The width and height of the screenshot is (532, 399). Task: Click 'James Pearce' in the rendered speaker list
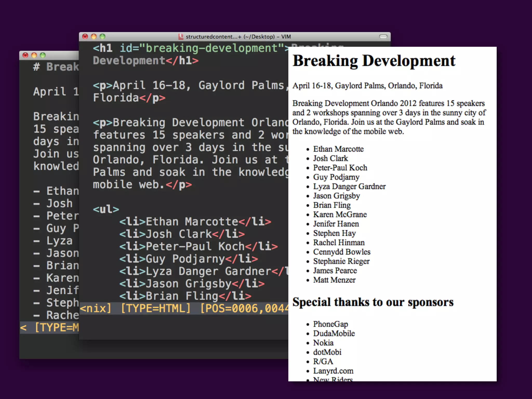335,271
